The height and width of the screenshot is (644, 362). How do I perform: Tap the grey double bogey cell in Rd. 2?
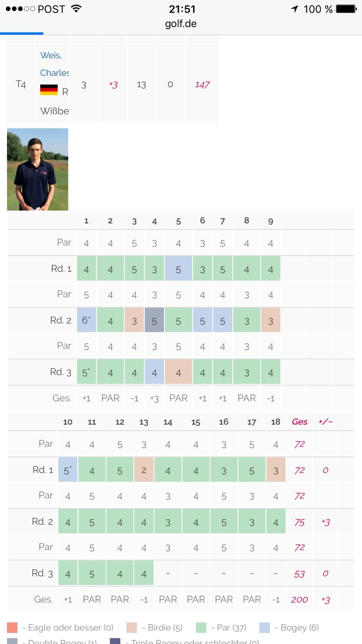pyautogui.click(x=154, y=320)
